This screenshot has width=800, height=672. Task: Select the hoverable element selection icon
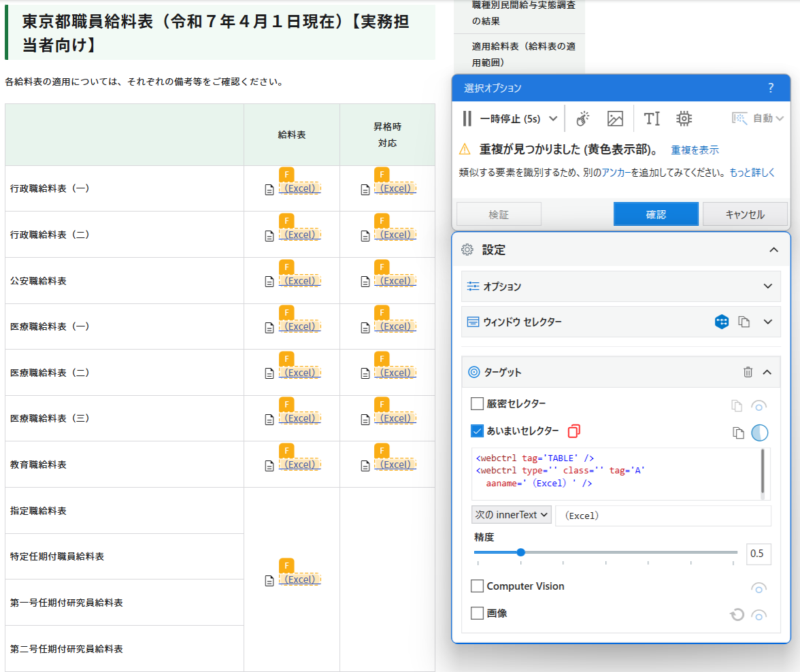coord(582,119)
